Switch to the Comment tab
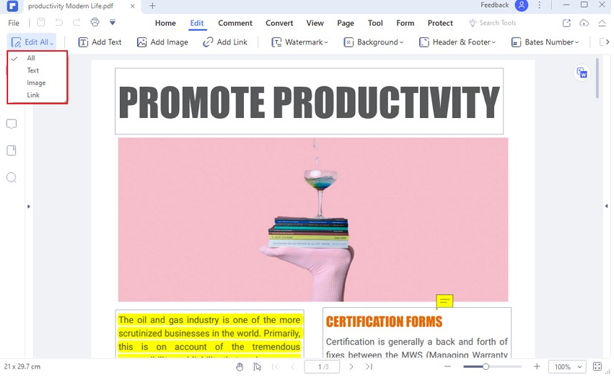Image resolution: width=614 pixels, height=378 pixels. tap(235, 23)
